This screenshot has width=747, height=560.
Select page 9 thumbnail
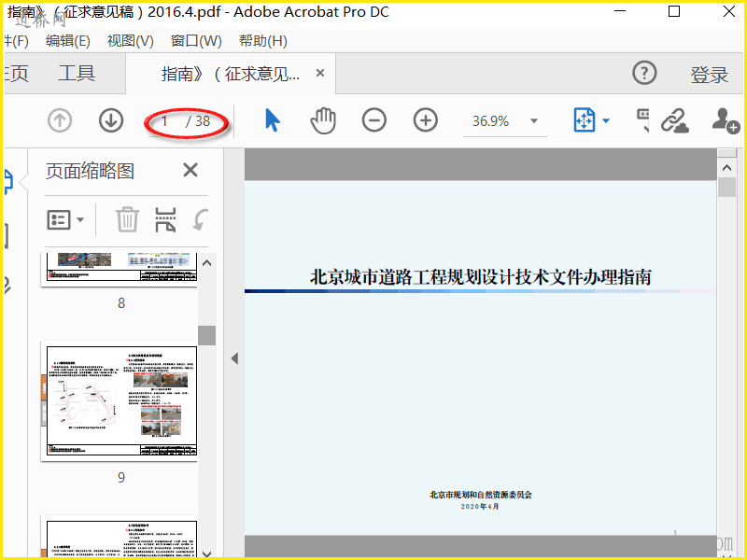click(121, 401)
